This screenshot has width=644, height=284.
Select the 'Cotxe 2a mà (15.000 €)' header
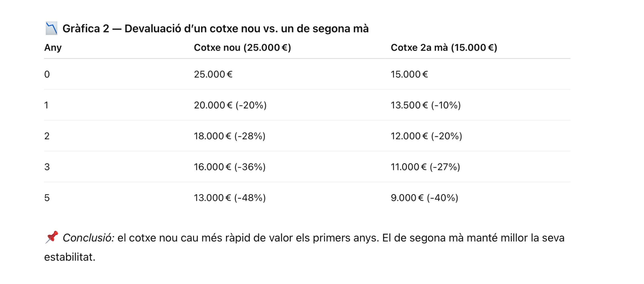[x=444, y=47]
